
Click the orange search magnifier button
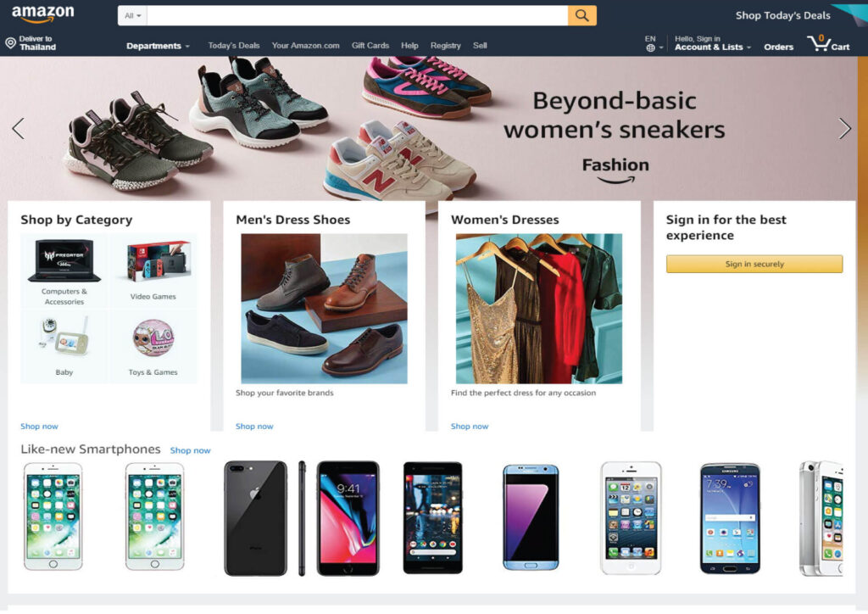[x=581, y=15]
